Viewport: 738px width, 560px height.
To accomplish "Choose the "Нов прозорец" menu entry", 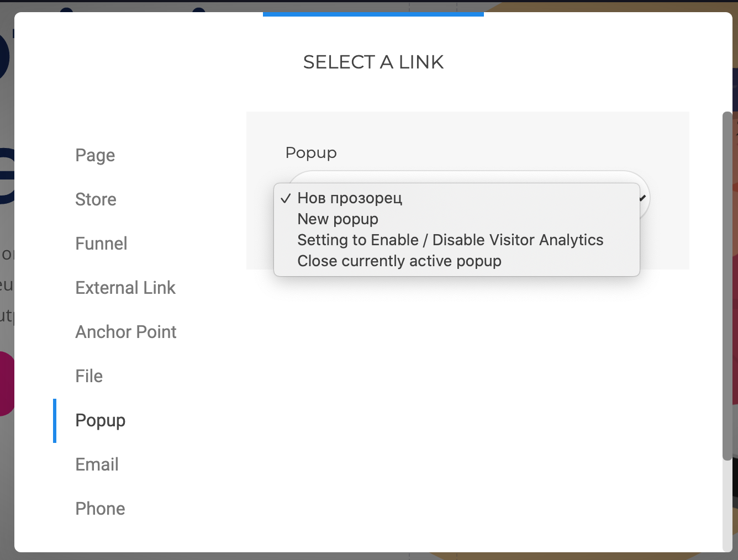I will click(350, 198).
